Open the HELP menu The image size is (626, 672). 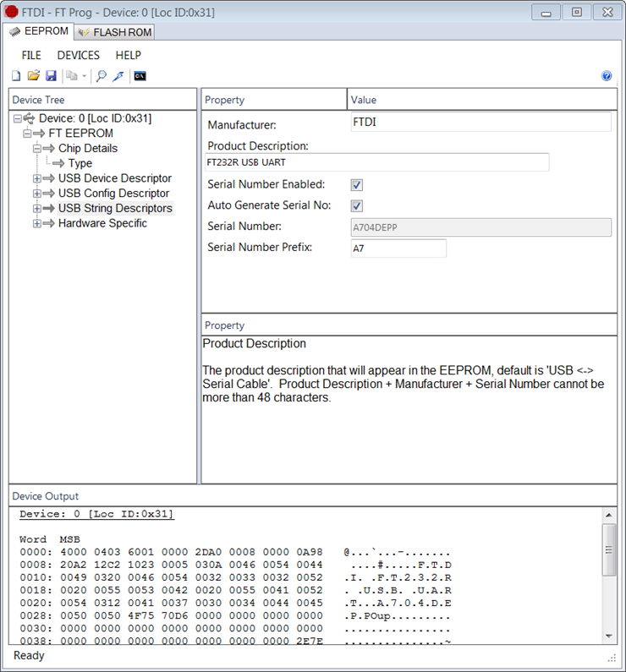pos(129,55)
